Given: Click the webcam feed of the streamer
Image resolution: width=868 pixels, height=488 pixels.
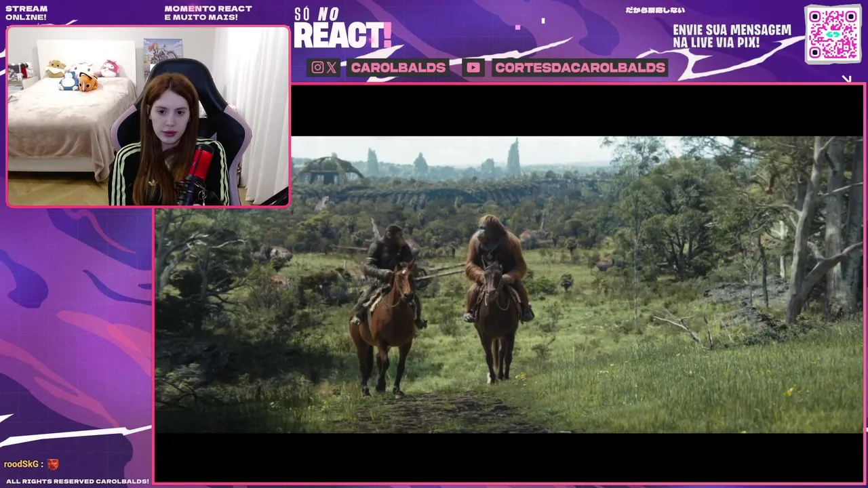Looking at the screenshot, I should point(148,116).
